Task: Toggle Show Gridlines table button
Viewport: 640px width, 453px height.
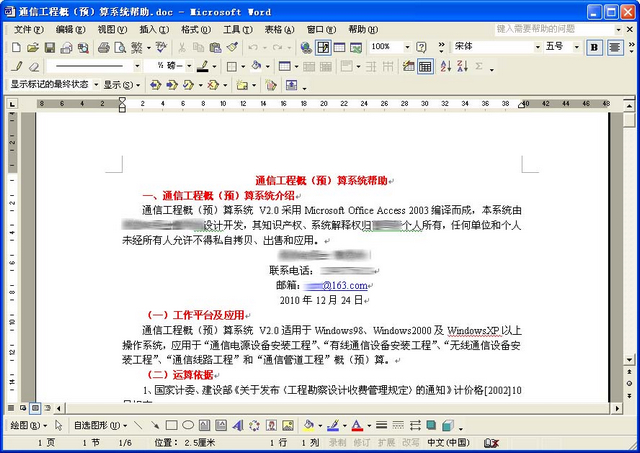Action: pyautogui.click(x=425, y=66)
